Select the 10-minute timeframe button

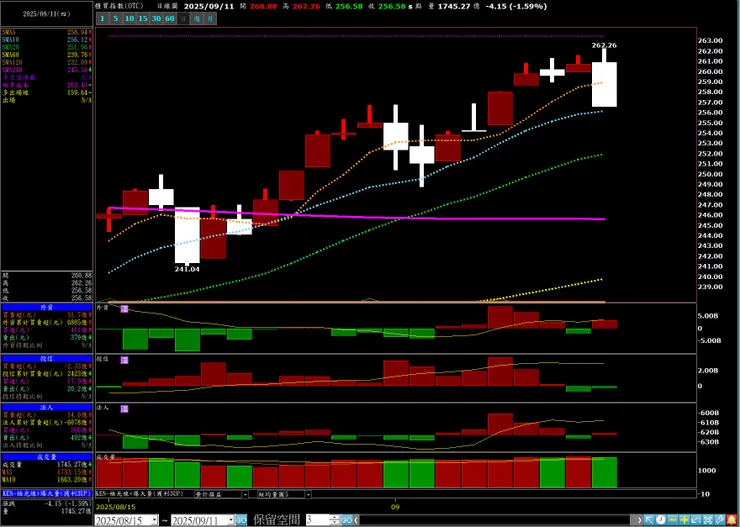pyautogui.click(x=129, y=19)
